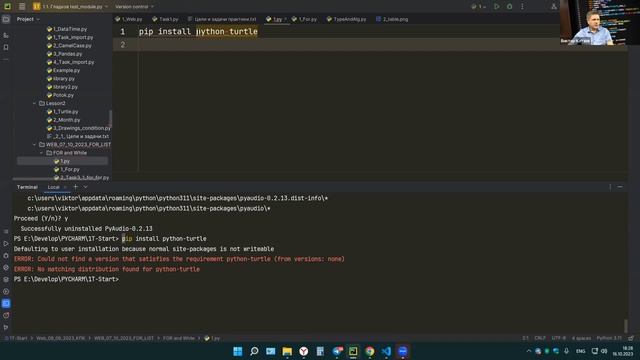The height and width of the screenshot is (360, 640).
Task: Open project selector dropdown in title bar
Action: coord(70,7)
